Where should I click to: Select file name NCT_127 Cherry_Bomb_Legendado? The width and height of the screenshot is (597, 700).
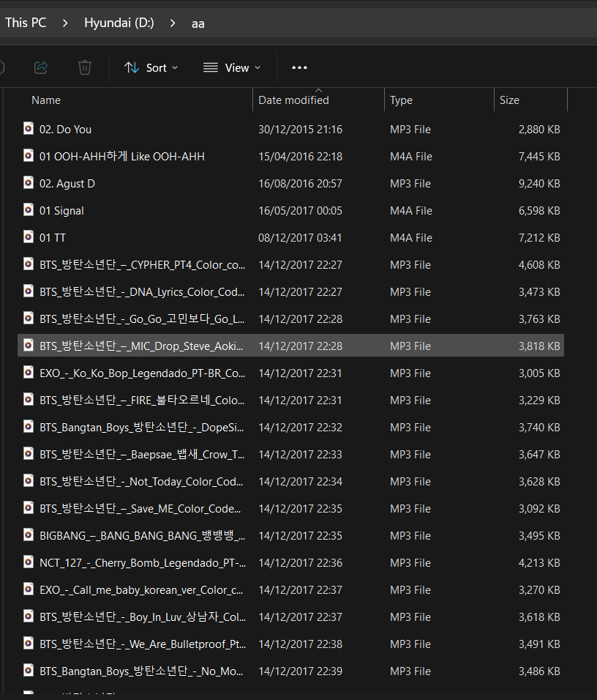(143, 563)
